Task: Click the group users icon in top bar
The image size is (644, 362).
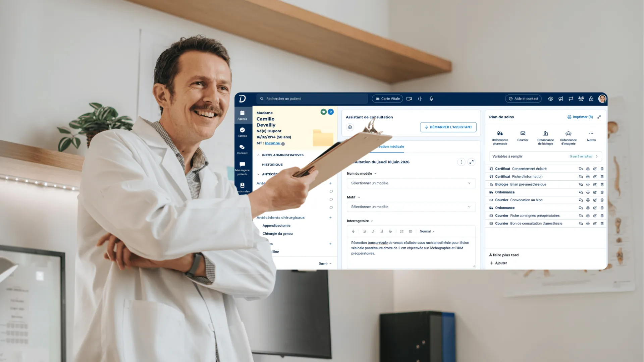Action: (581, 99)
